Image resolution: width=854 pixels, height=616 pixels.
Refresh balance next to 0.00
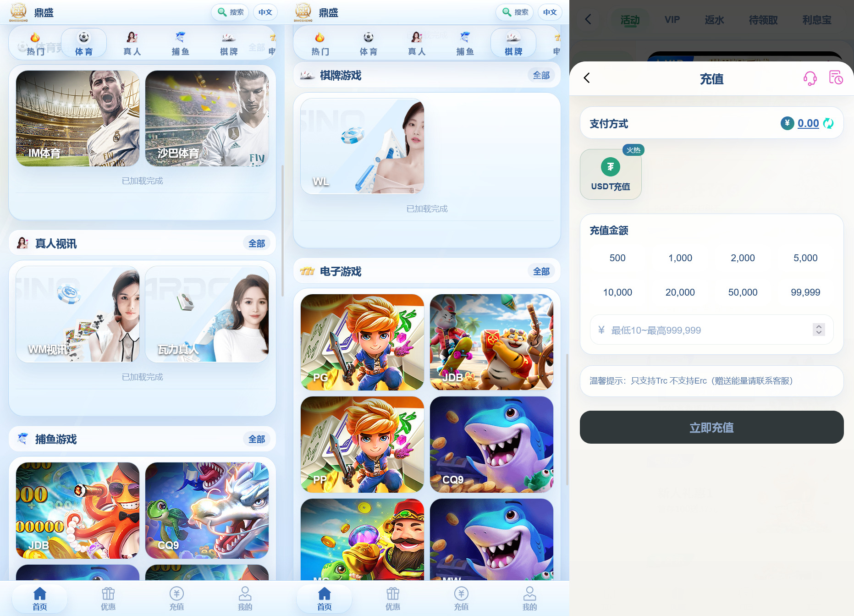tap(828, 123)
